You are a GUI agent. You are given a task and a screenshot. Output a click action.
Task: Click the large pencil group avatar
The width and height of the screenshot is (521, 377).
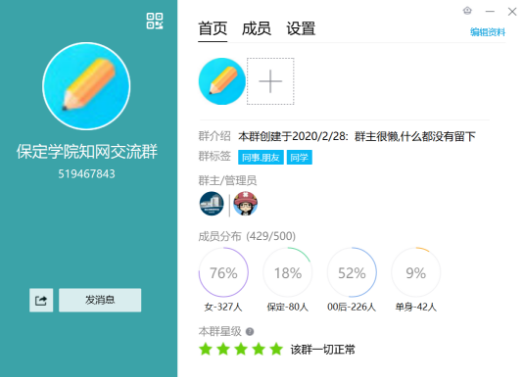pyautogui.click(x=86, y=86)
